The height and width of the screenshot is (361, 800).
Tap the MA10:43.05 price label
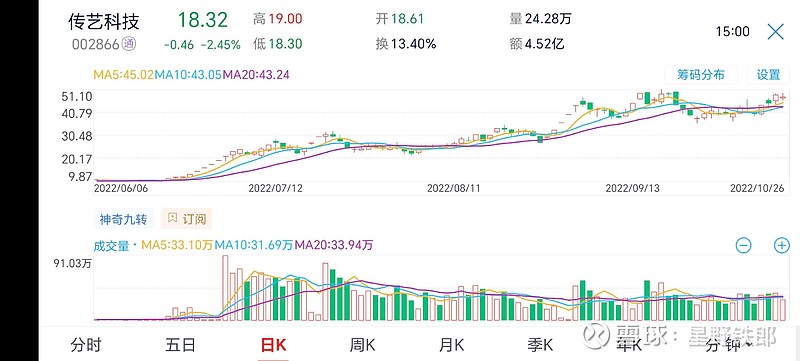(x=188, y=74)
